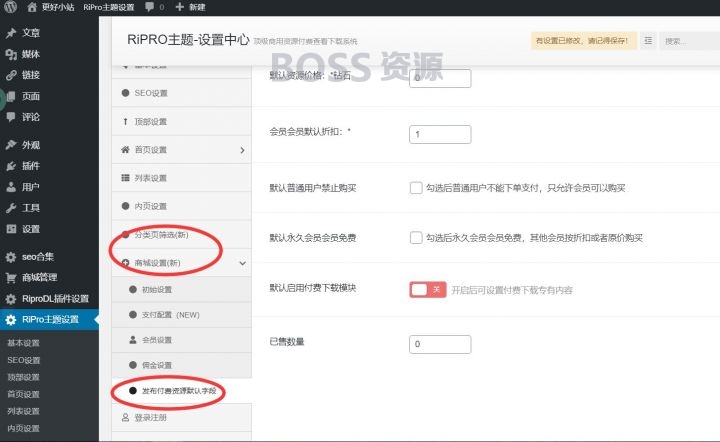Check the 默认普通用户禁止购买 checkbox
This screenshot has width=720, height=442.
[x=416, y=188]
